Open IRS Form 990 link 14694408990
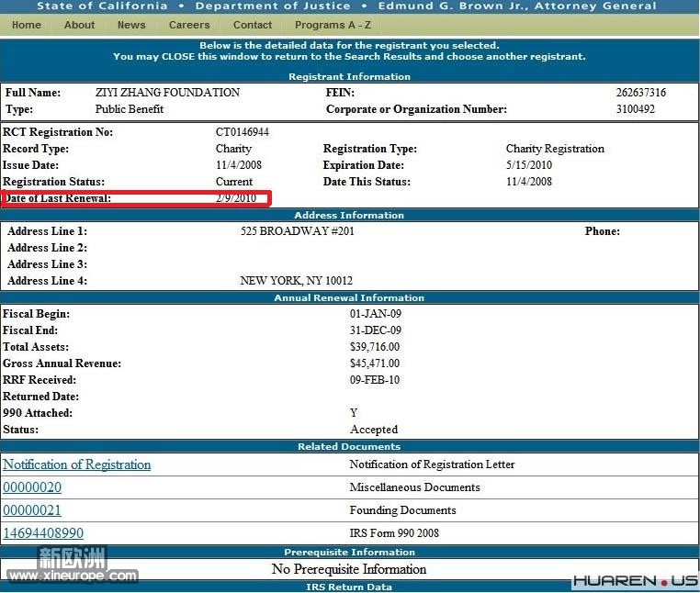 [43, 533]
